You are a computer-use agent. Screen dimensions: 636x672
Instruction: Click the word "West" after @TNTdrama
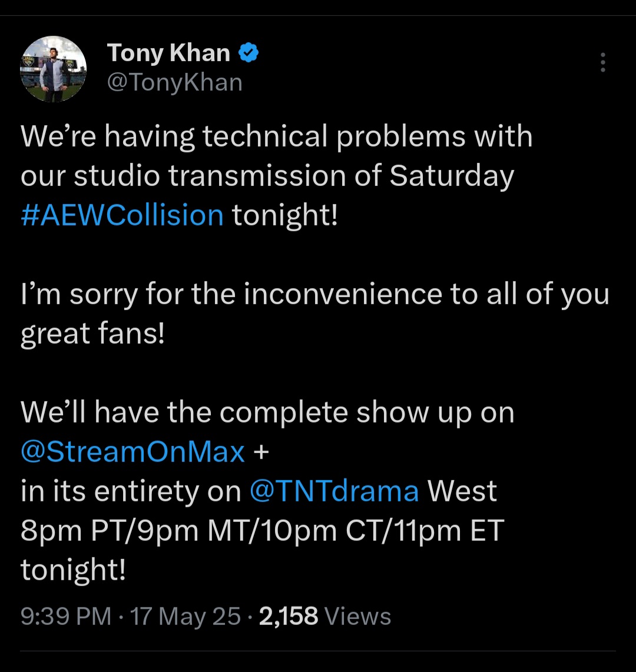(x=462, y=491)
